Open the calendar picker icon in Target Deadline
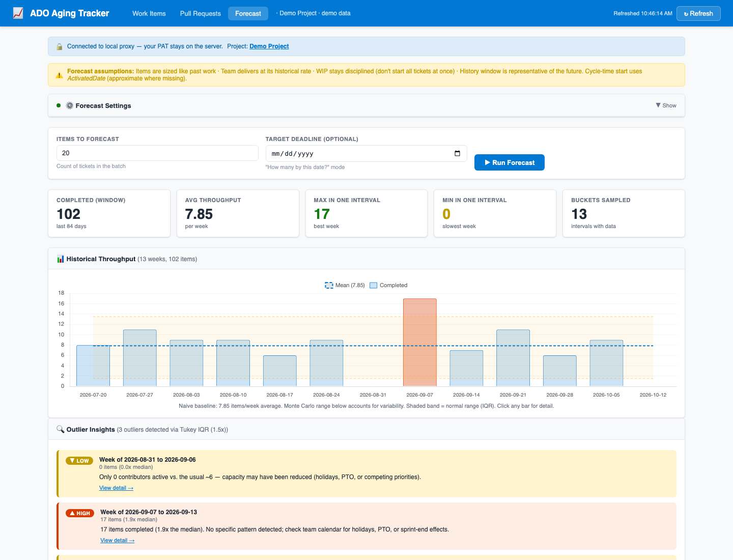733x560 pixels. (x=457, y=153)
